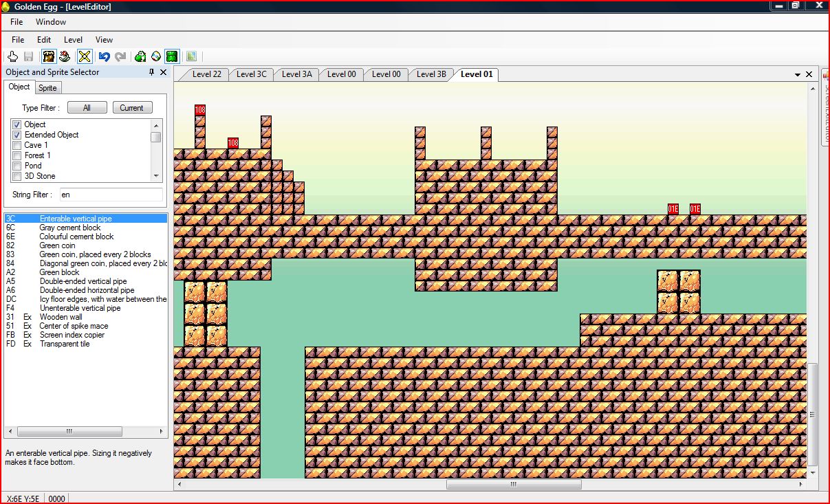Click level canvas horizontal scroll-left arrow
Image resolution: width=830 pixels, height=504 pixels.
point(179,484)
